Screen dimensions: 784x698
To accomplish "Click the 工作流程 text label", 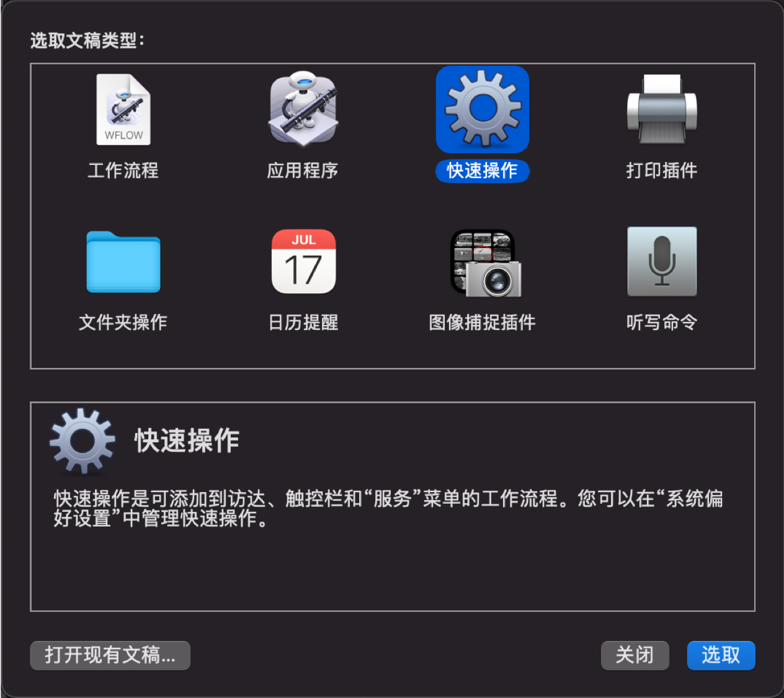I will tap(123, 170).
